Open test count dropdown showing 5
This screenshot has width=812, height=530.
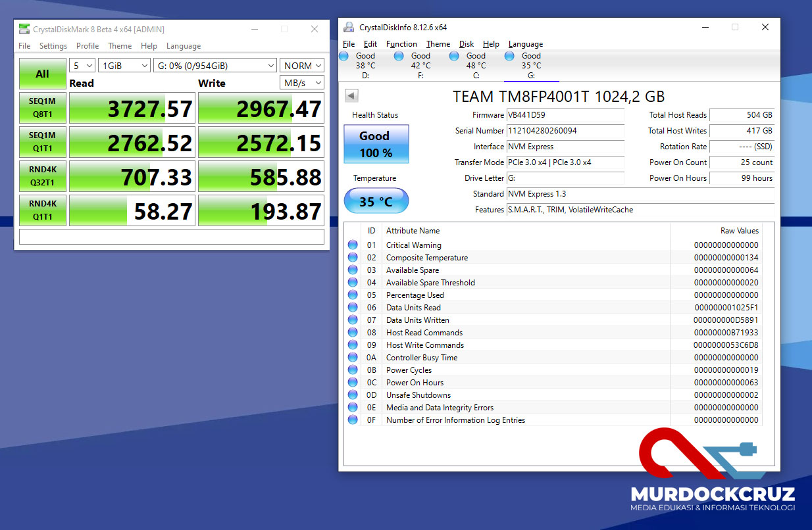click(x=82, y=66)
